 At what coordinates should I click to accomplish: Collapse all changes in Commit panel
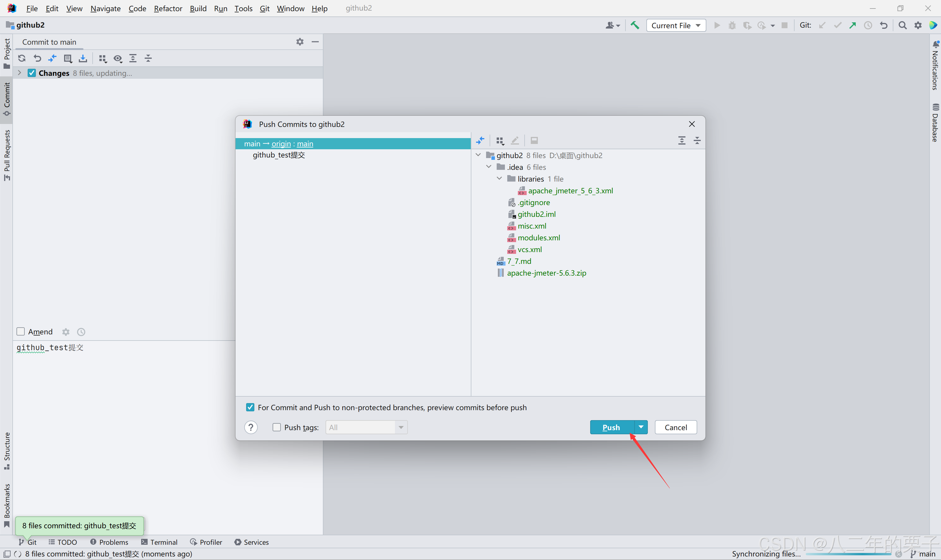149,58
